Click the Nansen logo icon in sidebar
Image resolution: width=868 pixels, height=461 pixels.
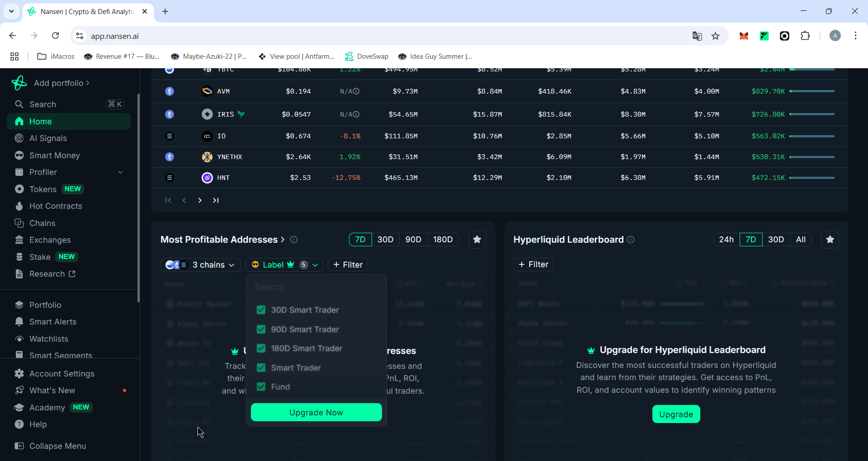tap(19, 83)
